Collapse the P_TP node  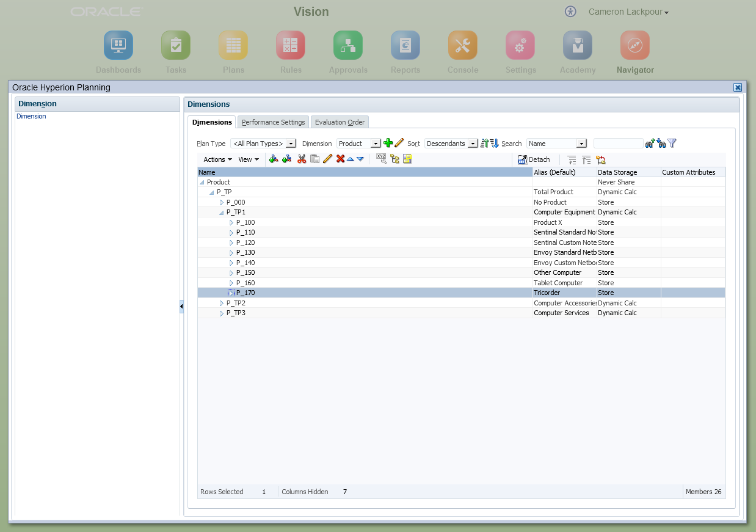click(x=212, y=192)
